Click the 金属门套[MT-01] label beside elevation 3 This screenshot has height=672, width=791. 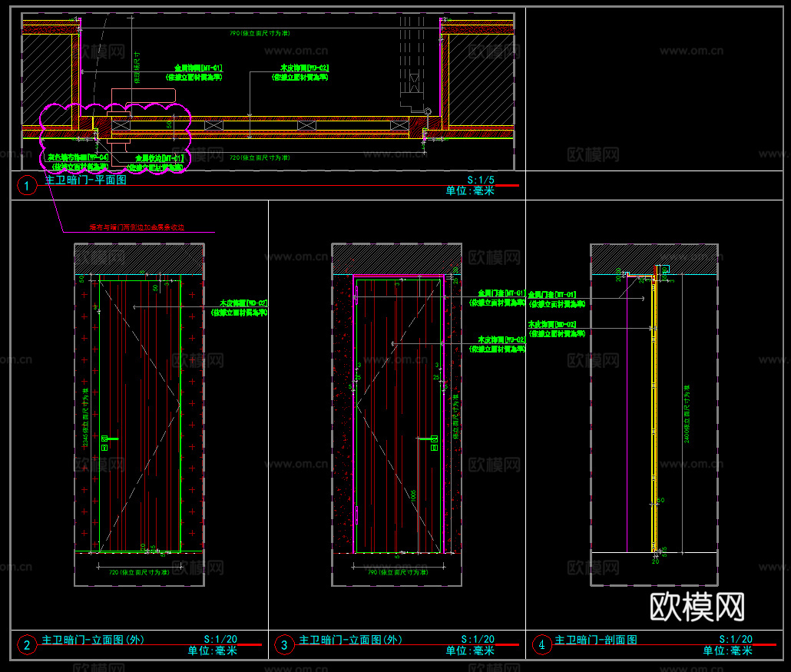pos(501,293)
